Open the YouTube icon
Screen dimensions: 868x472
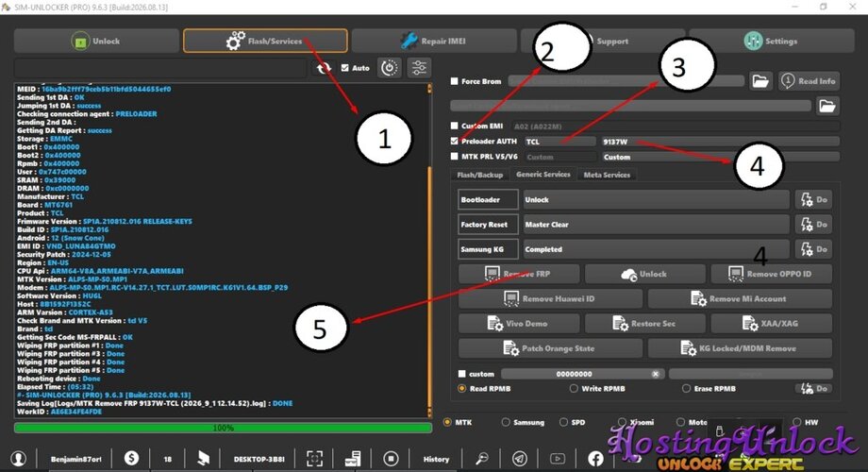[558, 458]
